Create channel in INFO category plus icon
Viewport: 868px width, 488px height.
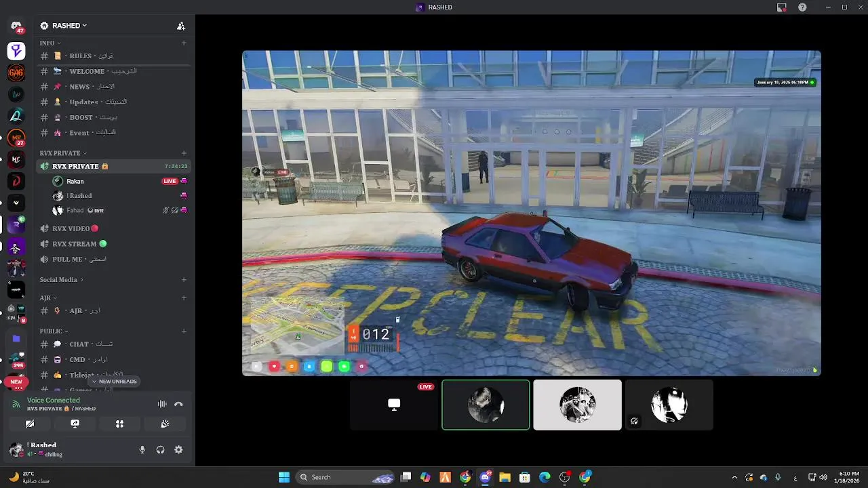184,43
